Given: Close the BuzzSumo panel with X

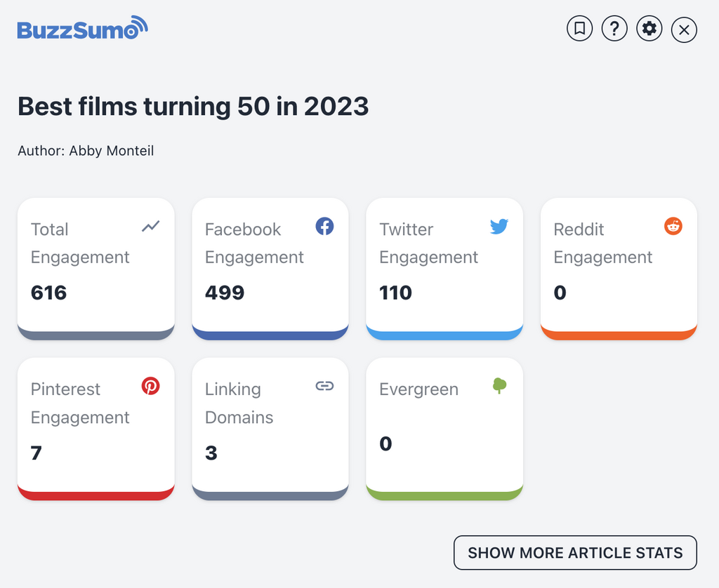Looking at the screenshot, I should coord(684,29).
